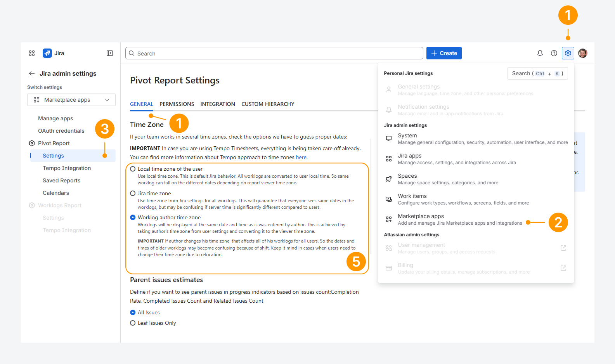Image resolution: width=615 pixels, height=364 pixels.
Task: Open Tempo Integration under Worklogs Report
Action: pyautogui.click(x=67, y=230)
